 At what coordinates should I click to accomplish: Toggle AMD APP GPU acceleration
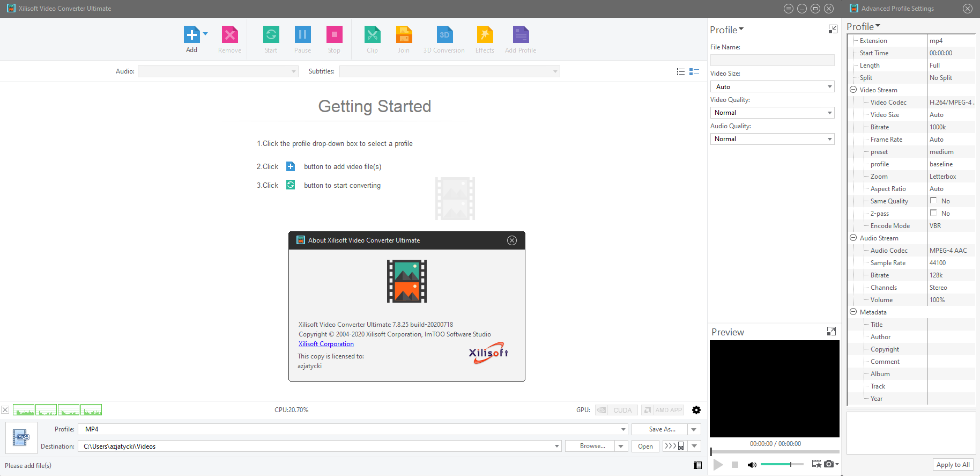[x=663, y=410]
